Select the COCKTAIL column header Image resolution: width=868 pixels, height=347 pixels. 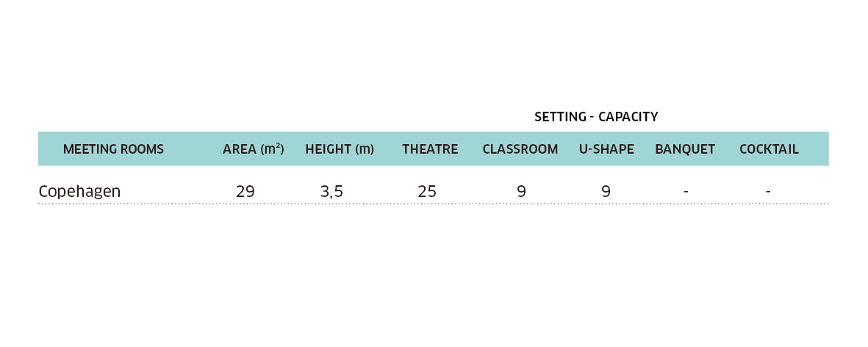(x=769, y=149)
